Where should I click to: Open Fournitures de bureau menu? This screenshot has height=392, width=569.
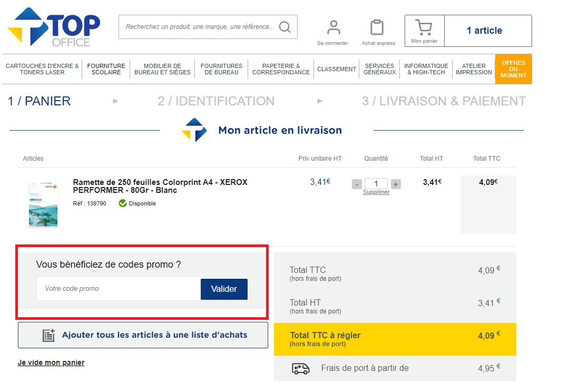(221, 69)
